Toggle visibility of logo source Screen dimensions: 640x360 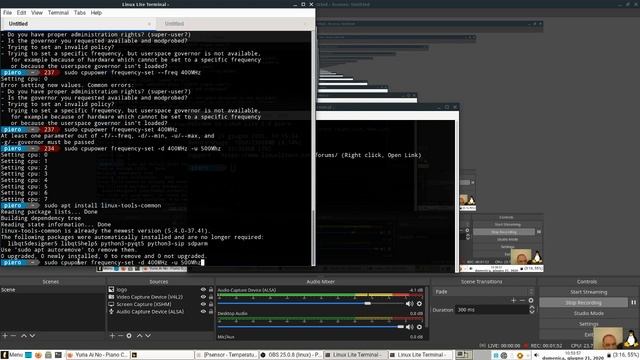tap(203, 290)
